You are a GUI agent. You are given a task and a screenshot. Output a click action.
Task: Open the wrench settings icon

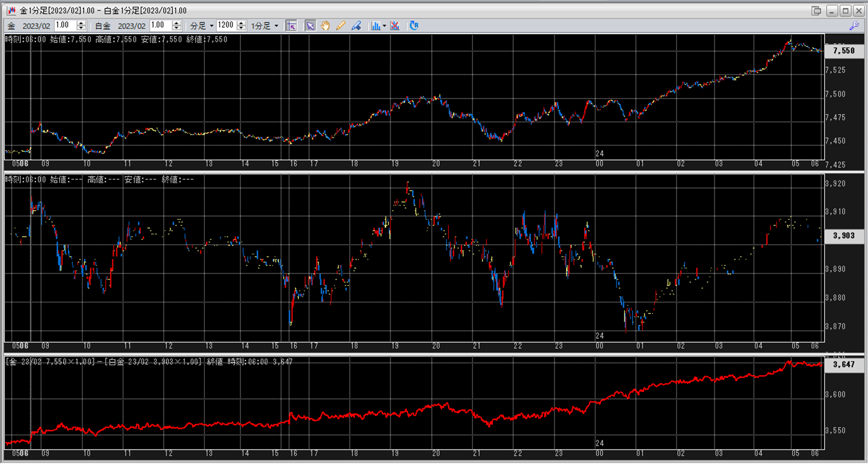click(x=854, y=26)
